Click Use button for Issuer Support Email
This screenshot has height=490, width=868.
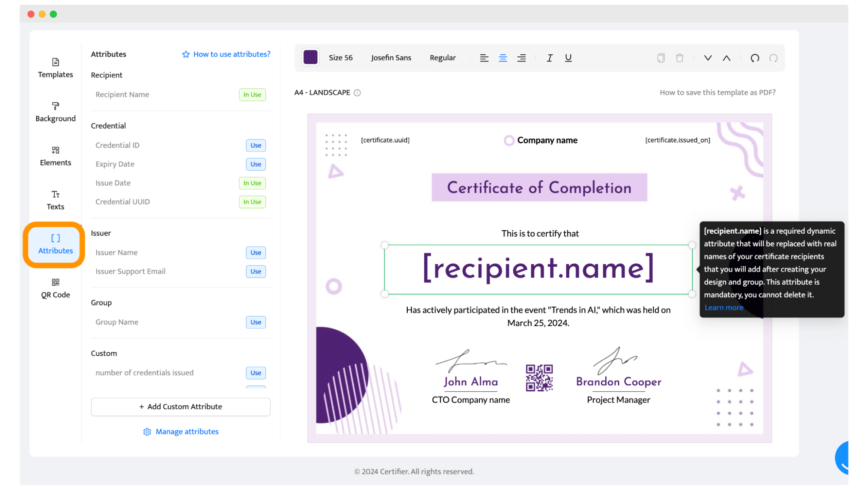[256, 271]
